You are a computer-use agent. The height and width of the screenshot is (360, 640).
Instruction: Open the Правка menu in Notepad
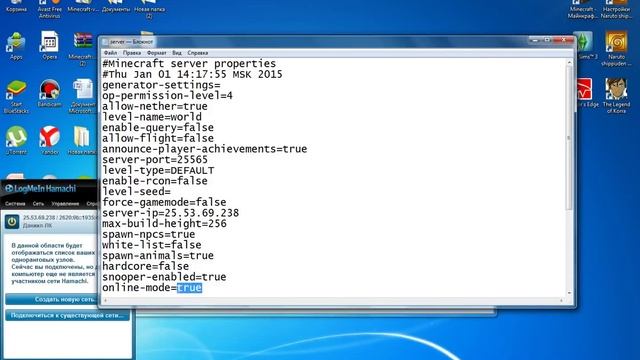click(x=132, y=53)
